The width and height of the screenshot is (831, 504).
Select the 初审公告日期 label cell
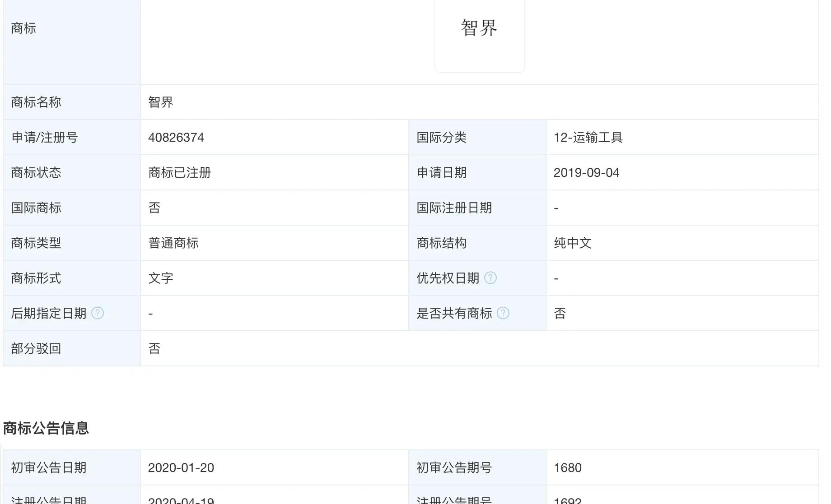tap(72, 467)
